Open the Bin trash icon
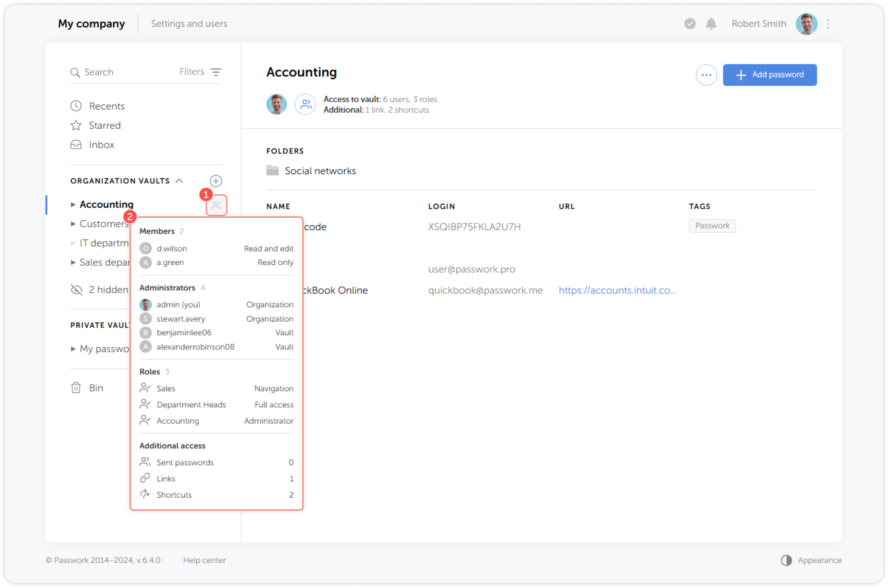 pyautogui.click(x=76, y=388)
